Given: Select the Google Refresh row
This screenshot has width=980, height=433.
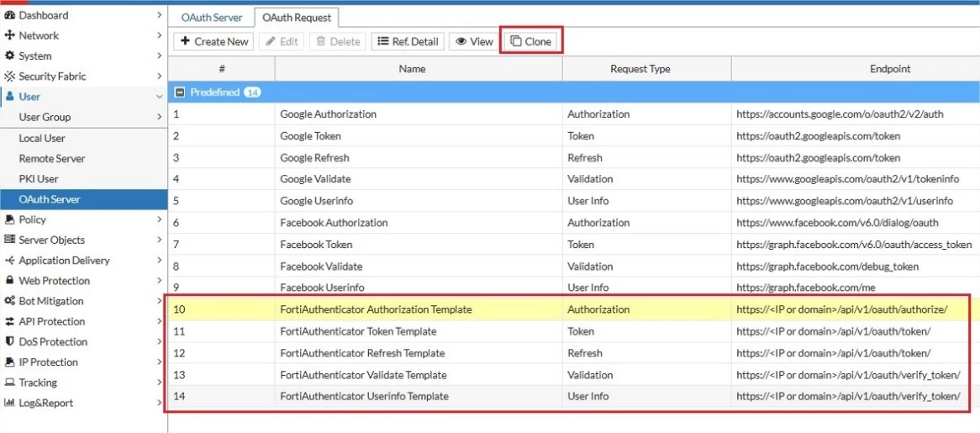Looking at the screenshot, I should point(574,157).
